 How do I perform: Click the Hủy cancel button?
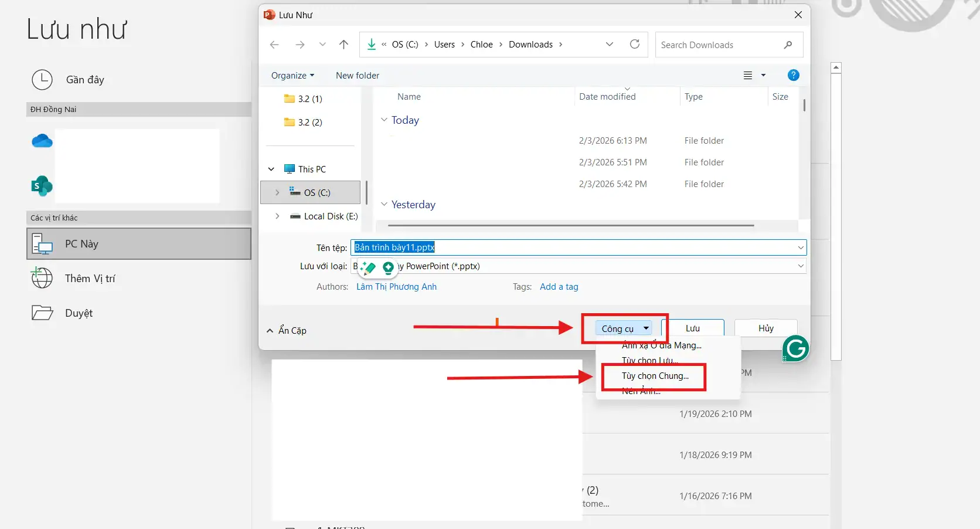(765, 328)
